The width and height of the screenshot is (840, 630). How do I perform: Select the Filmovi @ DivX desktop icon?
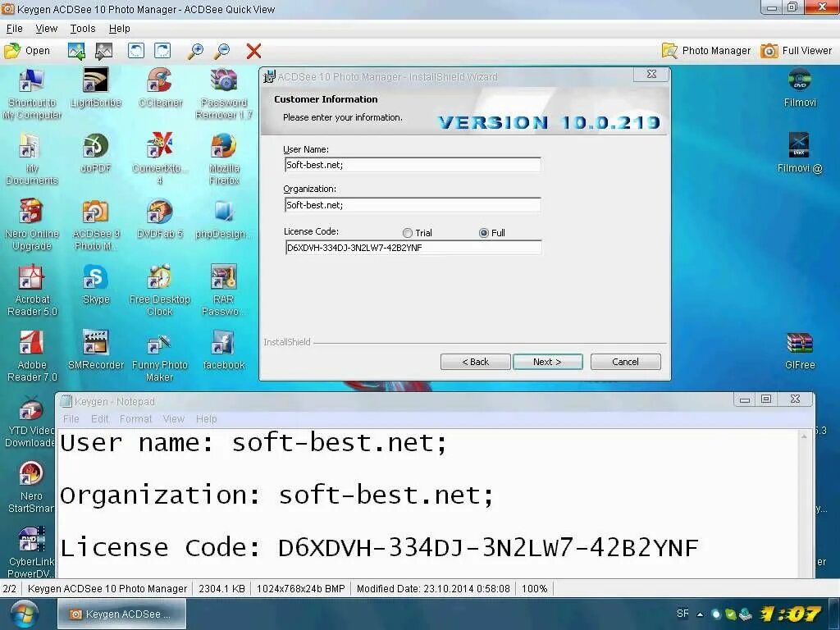coord(800,153)
